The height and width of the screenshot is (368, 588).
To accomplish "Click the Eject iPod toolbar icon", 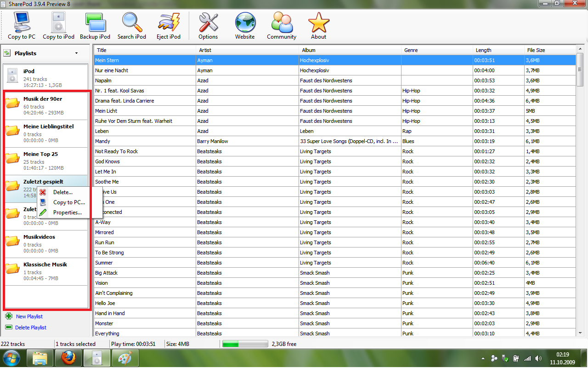I will pos(169,22).
